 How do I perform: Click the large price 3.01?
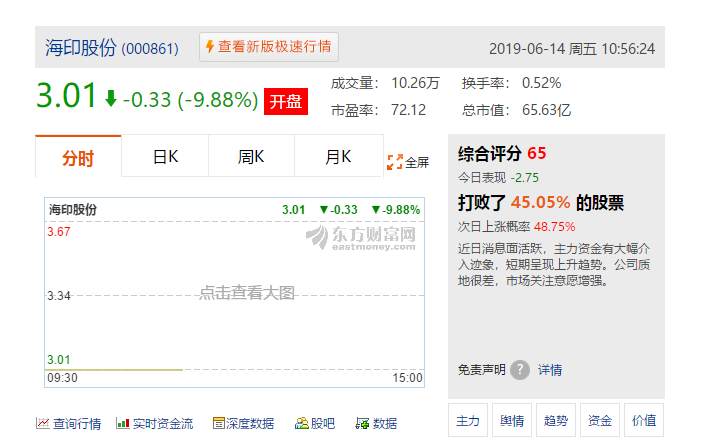click(66, 95)
